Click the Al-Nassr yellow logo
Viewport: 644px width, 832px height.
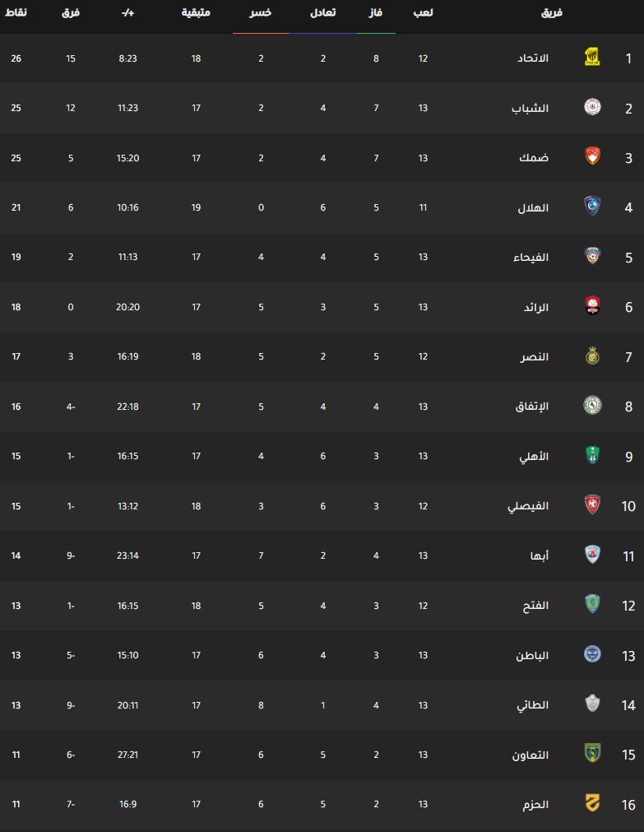592,356
